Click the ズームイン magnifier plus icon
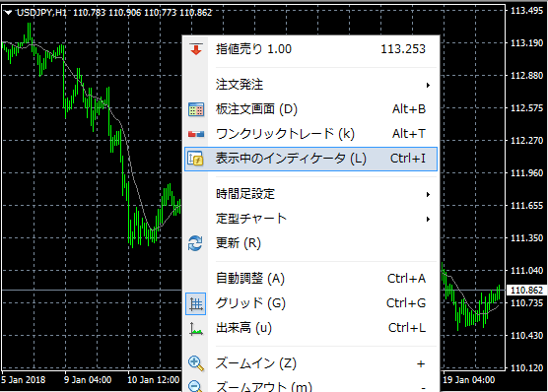Image resolution: width=548 pixels, height=392 pixels. click(x=196, y=363)
